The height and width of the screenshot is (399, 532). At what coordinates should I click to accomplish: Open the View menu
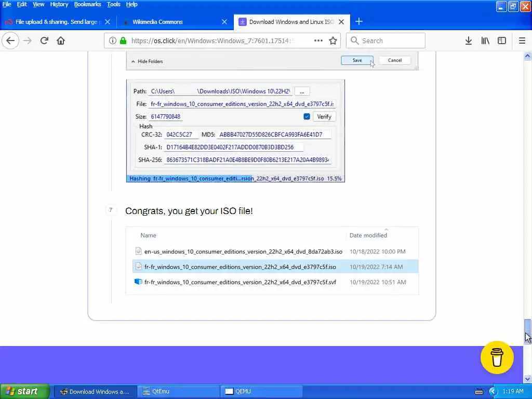[38, 4]
